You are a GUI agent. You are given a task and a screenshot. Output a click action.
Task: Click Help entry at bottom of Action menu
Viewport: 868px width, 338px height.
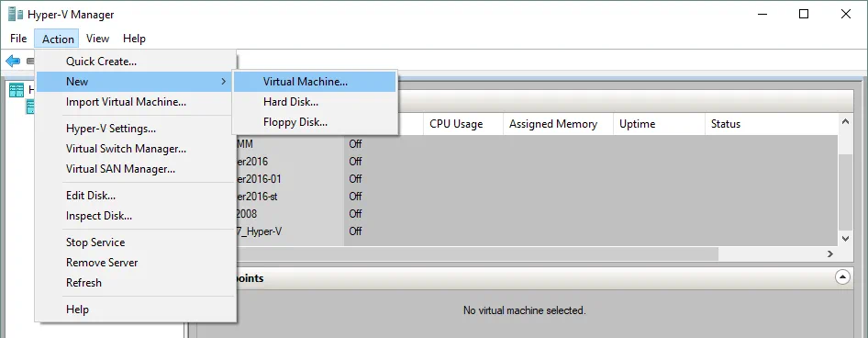click(136, 310)
